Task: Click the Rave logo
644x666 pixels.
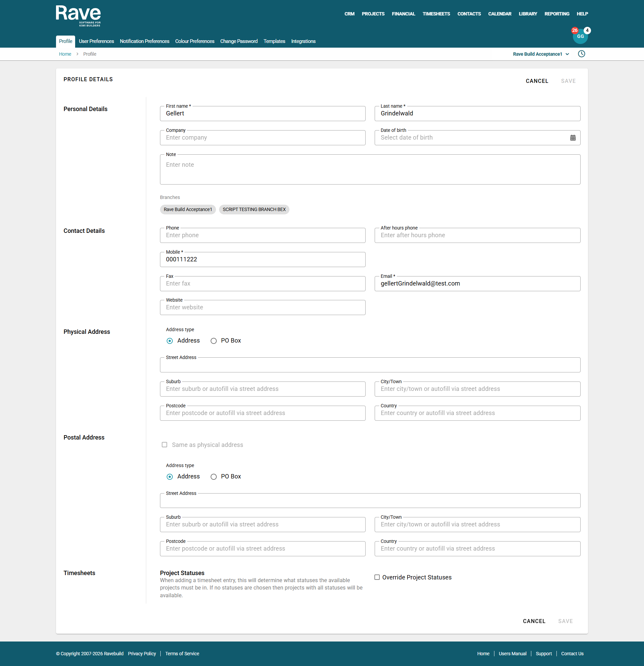Action: point(78,16)
